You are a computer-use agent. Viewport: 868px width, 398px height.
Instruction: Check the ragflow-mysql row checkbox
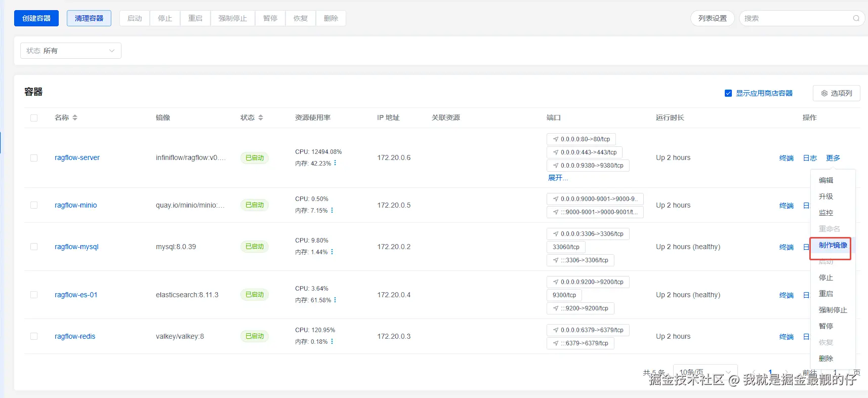(x=34, y=247)
